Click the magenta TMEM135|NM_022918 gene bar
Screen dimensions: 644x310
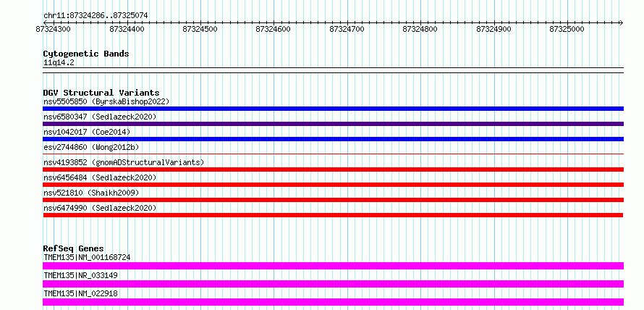[333, 302]
